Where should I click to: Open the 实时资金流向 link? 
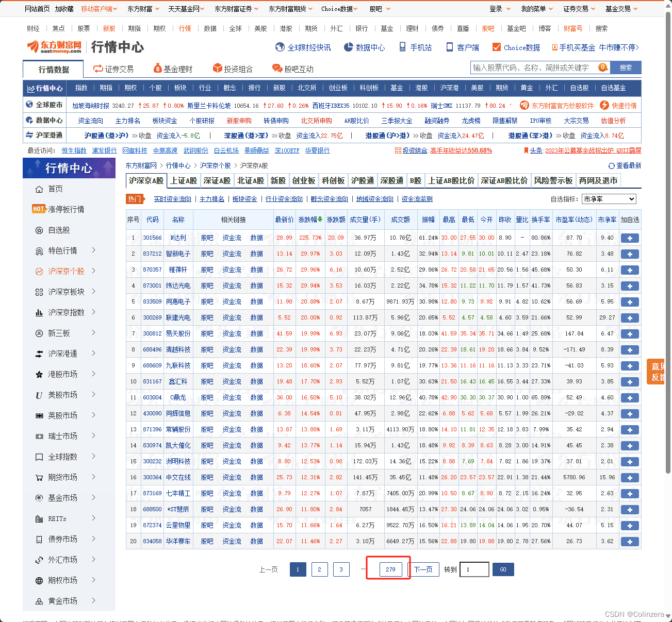(x=172, y=199)
